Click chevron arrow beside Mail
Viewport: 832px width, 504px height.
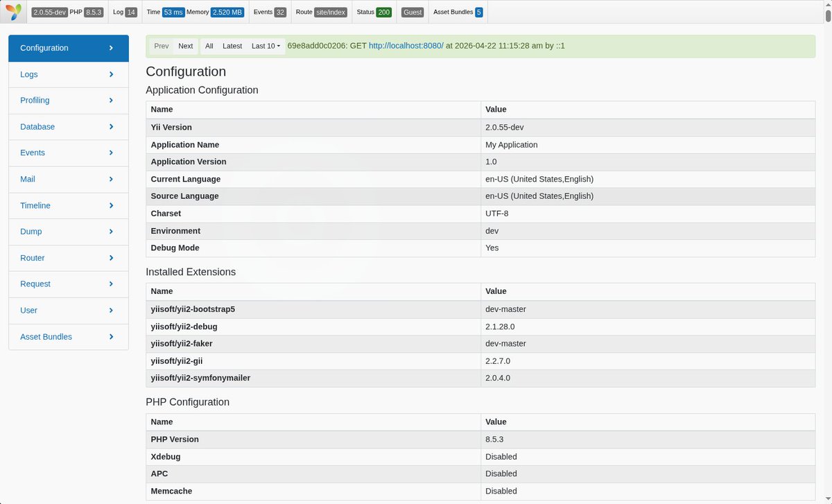tap(111, 179)
